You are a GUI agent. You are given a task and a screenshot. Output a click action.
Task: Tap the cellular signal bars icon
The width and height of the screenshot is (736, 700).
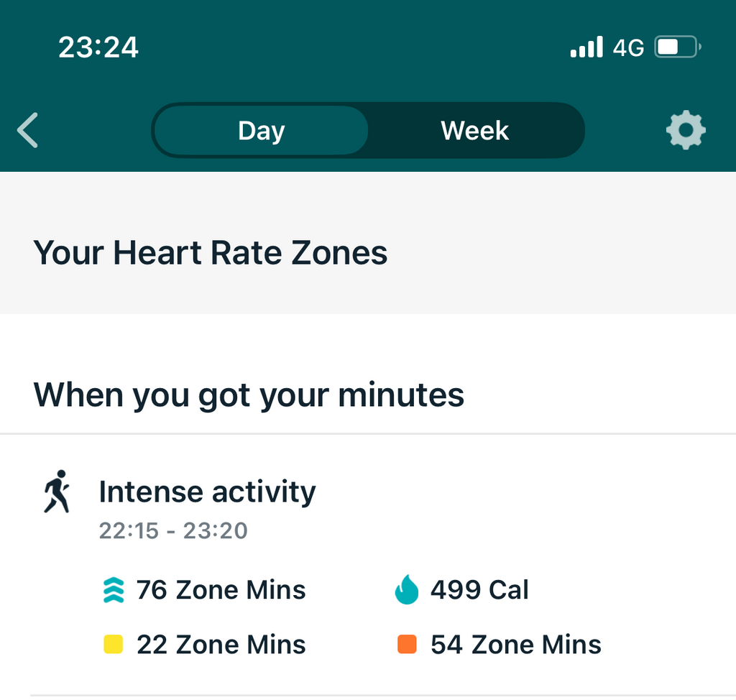[x=586, y=48]
